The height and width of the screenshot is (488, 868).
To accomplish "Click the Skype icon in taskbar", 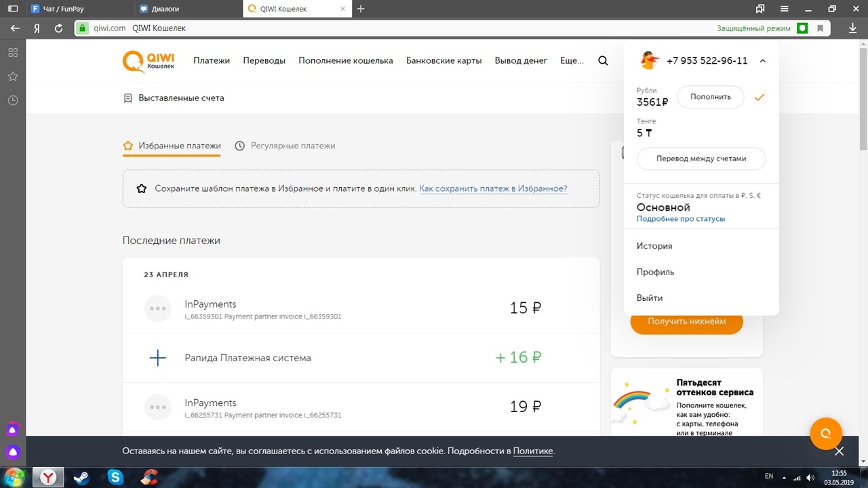I will coord(115,478).
